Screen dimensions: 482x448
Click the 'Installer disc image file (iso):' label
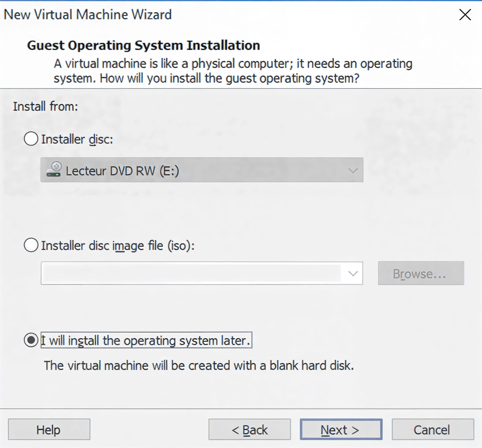[x=118, y=246]
